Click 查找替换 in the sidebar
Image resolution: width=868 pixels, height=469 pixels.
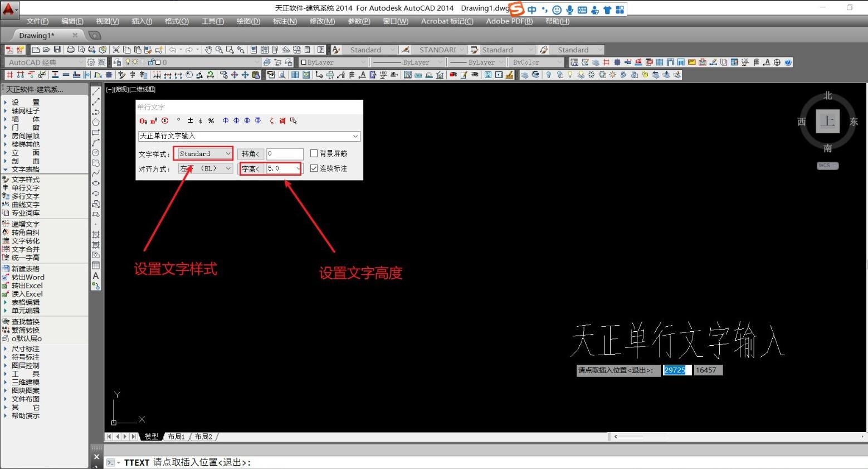(26, 322)
